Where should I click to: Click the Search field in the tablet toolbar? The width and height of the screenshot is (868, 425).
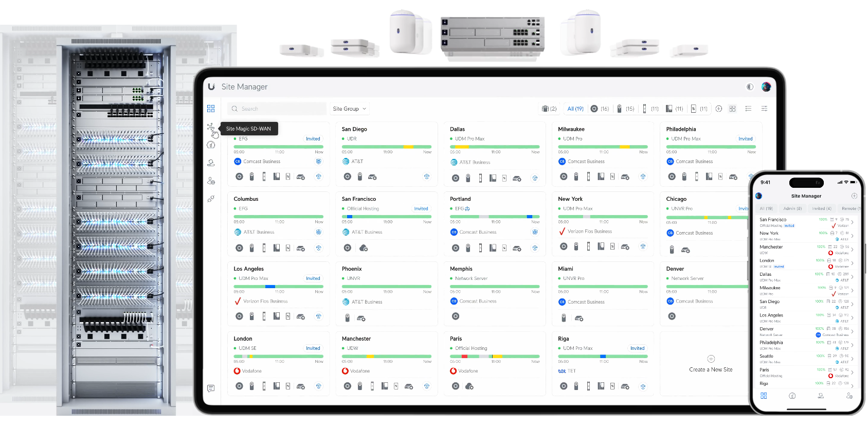(x=277, y=109)
